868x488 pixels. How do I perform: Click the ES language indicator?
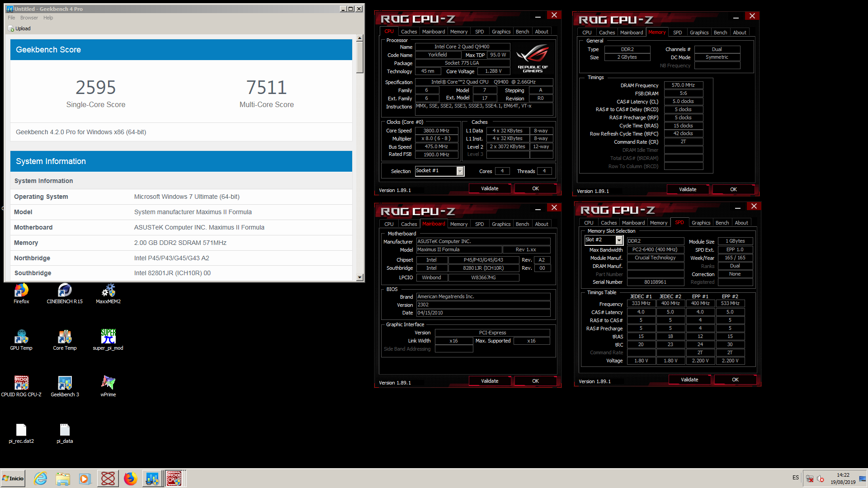tap(795, 478)
